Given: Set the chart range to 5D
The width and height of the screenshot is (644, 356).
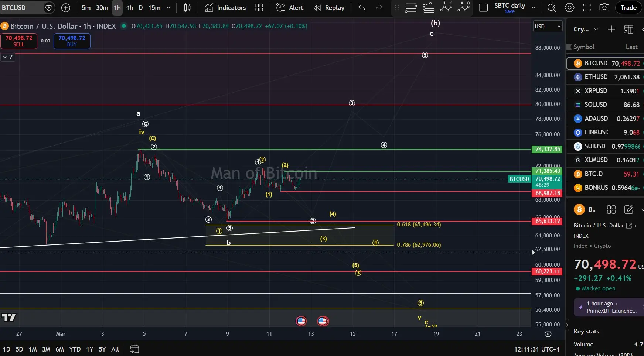Looking at the screenshot, I should 19,349.
